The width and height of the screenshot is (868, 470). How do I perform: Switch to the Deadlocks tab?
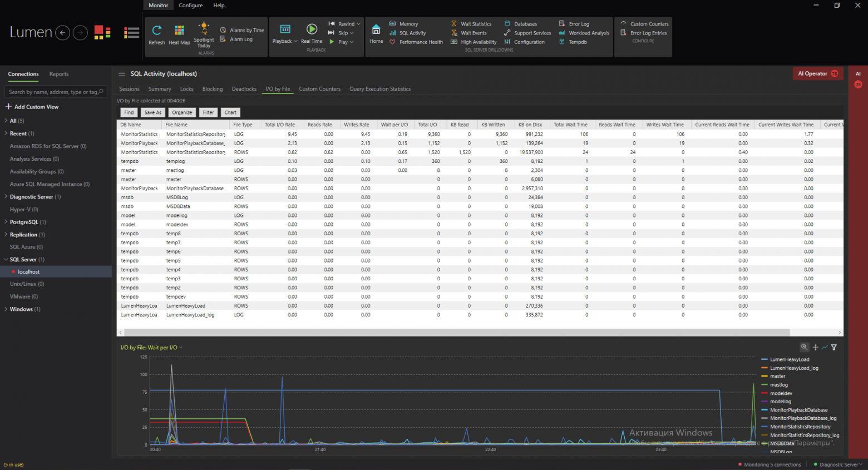[x=244, y=89]
